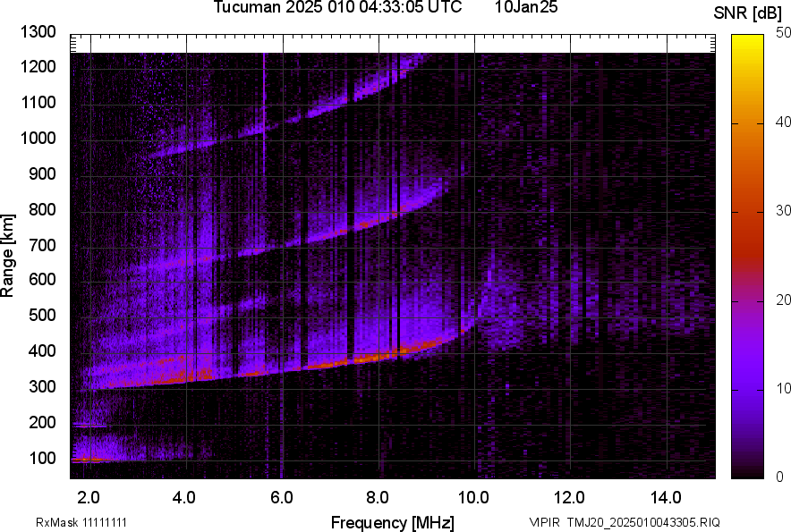Click the SNR [dB] colorbar heading
Screen dimensions: 791x532
coord(749,13)
